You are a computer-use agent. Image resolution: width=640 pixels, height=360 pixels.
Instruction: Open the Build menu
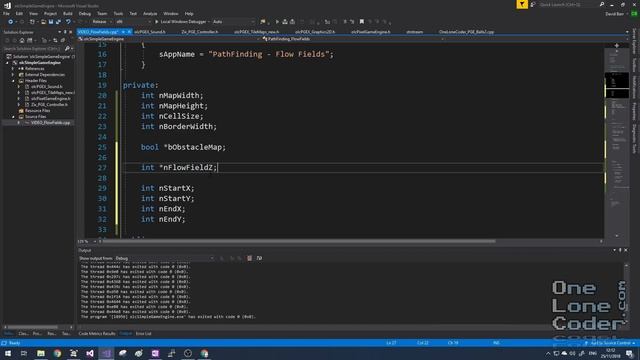pos(68,13)
